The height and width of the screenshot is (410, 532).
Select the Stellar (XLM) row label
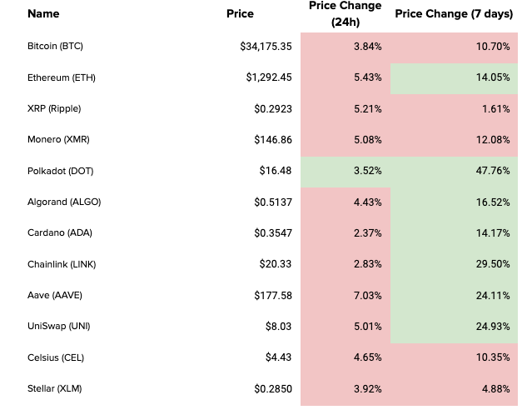coord(54,389)
